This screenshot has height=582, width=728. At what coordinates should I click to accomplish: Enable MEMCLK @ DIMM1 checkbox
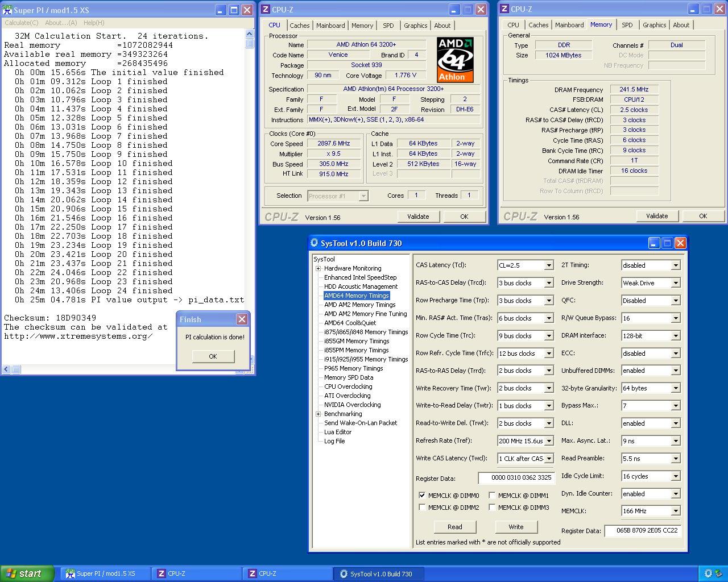pos(492,495)
